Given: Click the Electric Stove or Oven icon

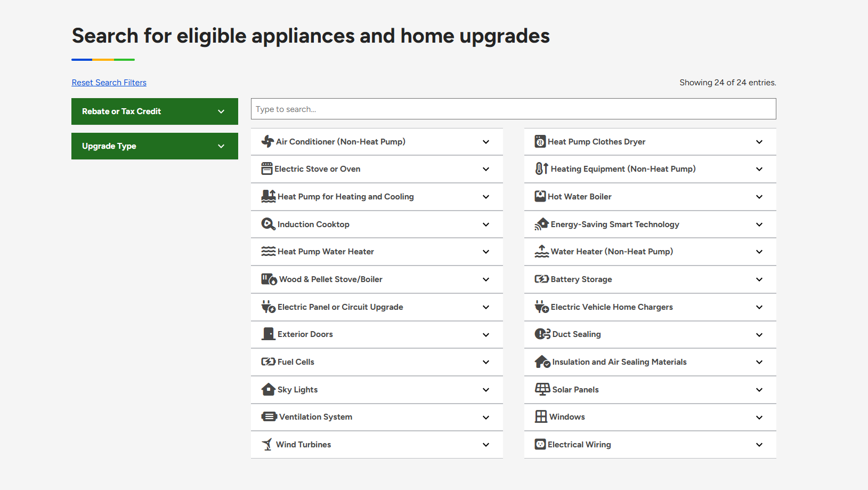Looking at the screenshot, I should click(x=267, y=168).
